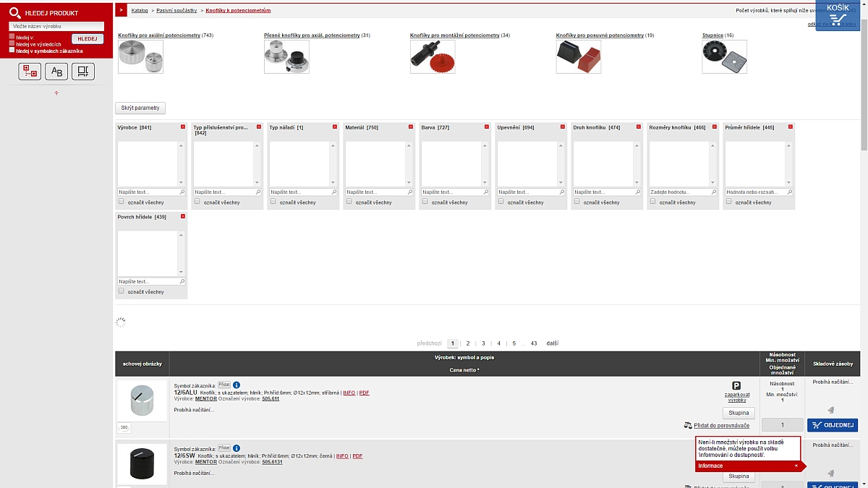Go to results page 4
Viewport: 868px width, 488px height.
[498, 343]
